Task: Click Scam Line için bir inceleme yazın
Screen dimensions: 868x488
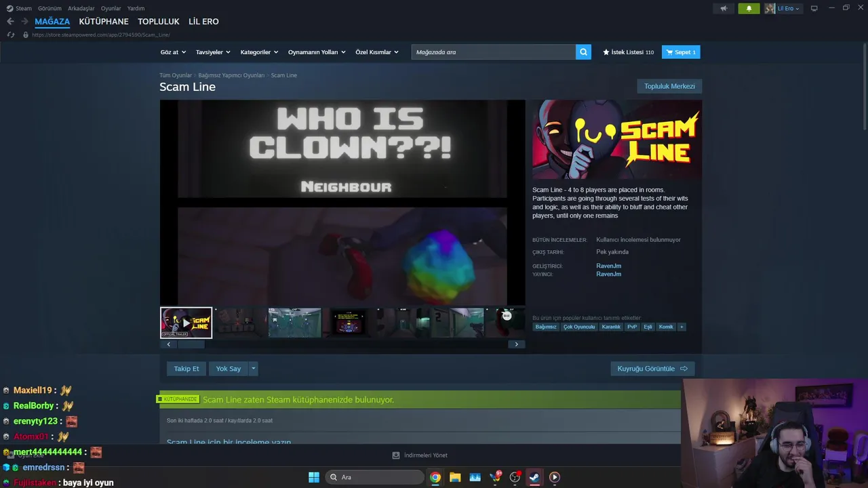Action: pos(229,442)
